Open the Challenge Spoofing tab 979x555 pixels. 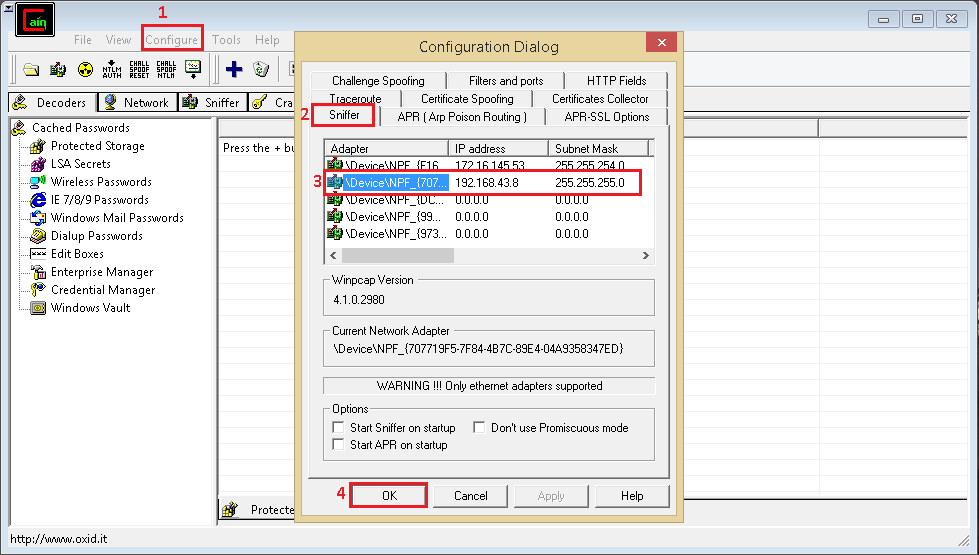pos(378,81)
